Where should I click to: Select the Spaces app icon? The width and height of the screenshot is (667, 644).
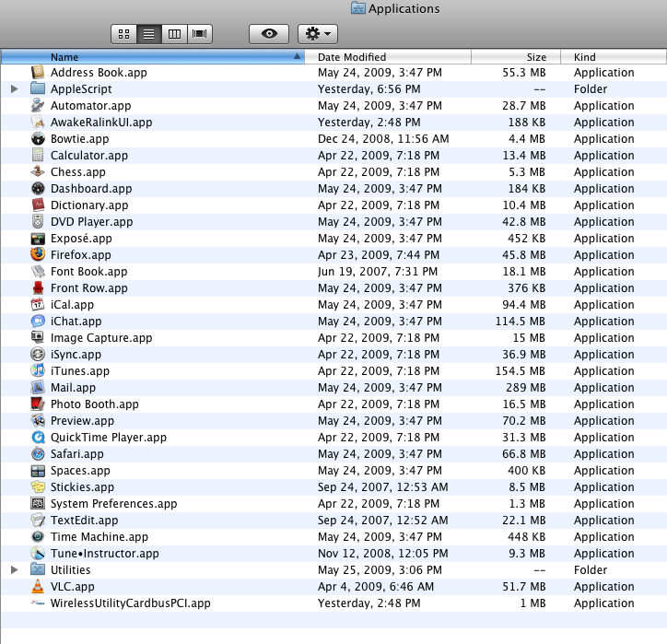tap(38, 471)
